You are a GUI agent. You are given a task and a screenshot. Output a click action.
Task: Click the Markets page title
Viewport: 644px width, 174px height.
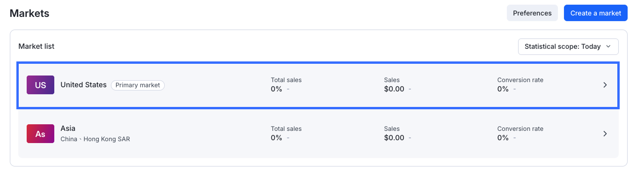point(29,13)
